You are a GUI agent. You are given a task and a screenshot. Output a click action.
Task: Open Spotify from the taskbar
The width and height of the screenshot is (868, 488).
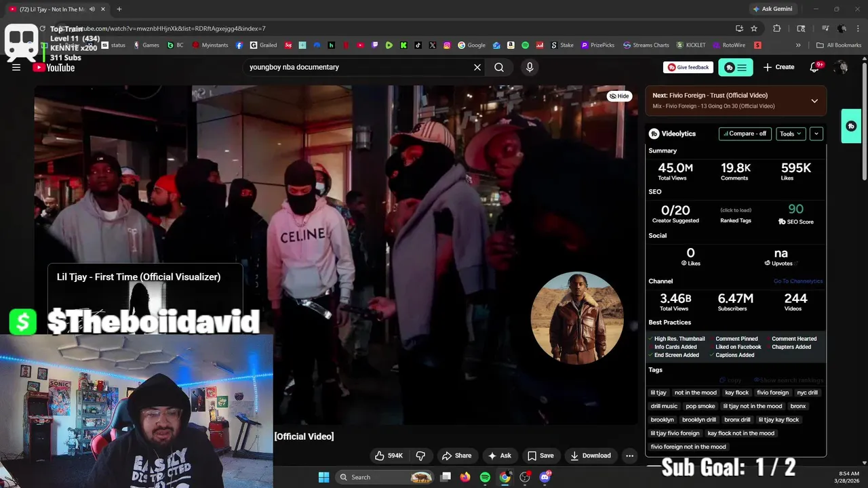point(485,477)
